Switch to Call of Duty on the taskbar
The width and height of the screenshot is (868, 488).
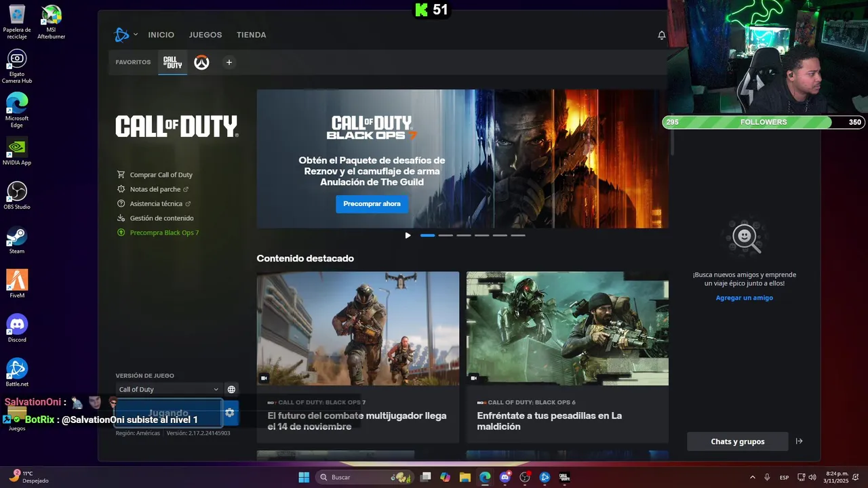point(564,477)
